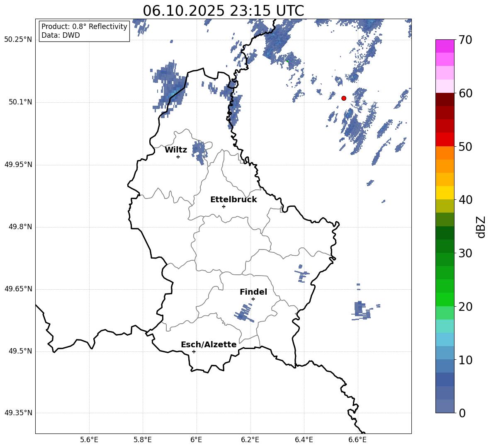Click the red dot radar site marker

coord(344,98)
